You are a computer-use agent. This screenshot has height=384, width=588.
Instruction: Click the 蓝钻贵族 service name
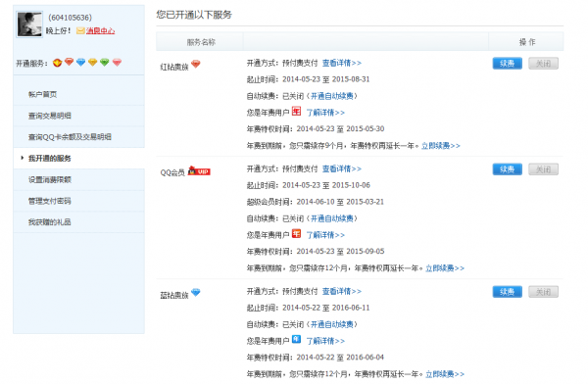click(x=174, y=296)
